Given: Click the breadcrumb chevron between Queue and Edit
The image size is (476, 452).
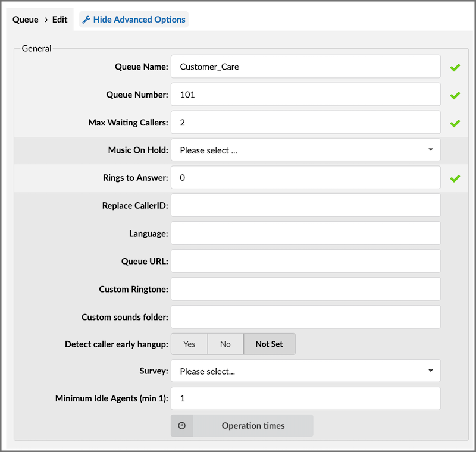Looking at the screenshot, I should click(46, 20).
